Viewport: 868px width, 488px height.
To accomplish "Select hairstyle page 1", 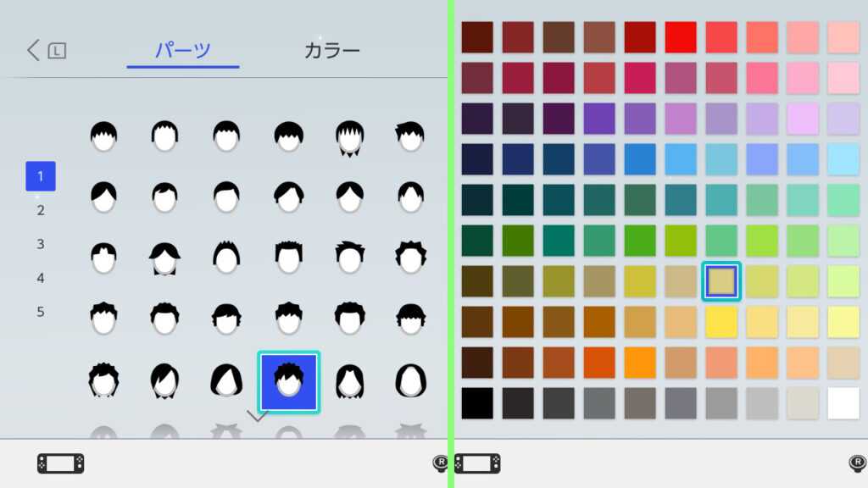I will [41, 176].
